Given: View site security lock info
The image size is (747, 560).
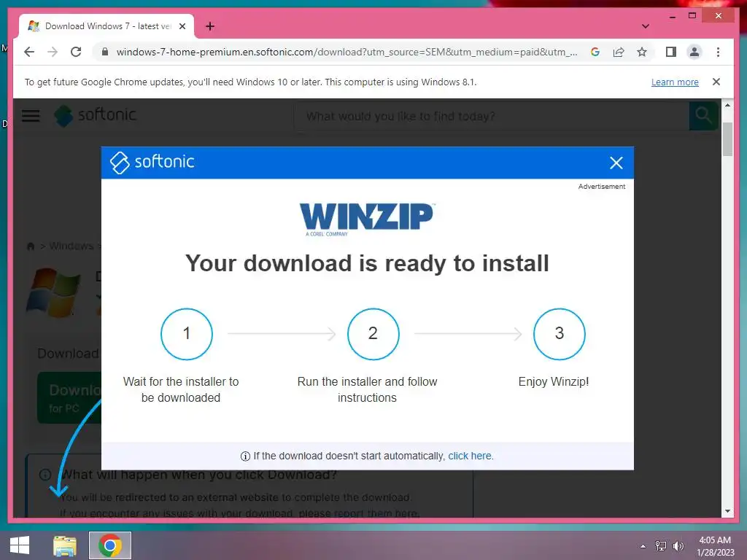Looking at the screenshot, I should (x=105, y=52).
